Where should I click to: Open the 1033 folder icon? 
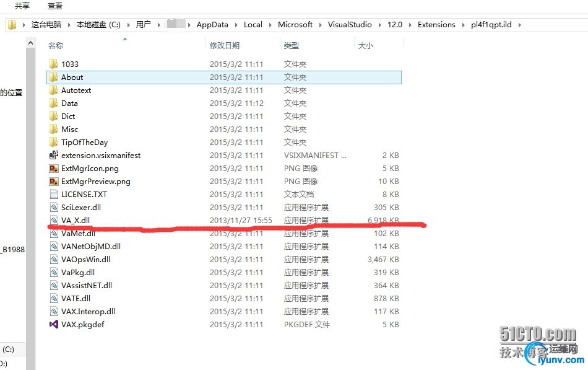(54, 64)
